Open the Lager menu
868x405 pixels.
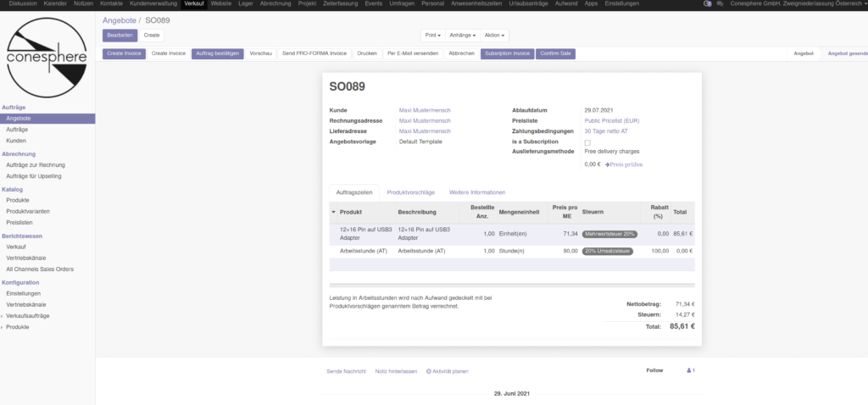coord(246,3)
